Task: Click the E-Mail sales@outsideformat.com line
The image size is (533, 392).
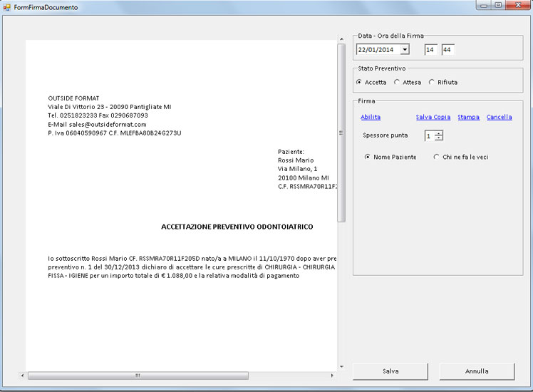Action: pyautogui.click(x=97, y=125)
